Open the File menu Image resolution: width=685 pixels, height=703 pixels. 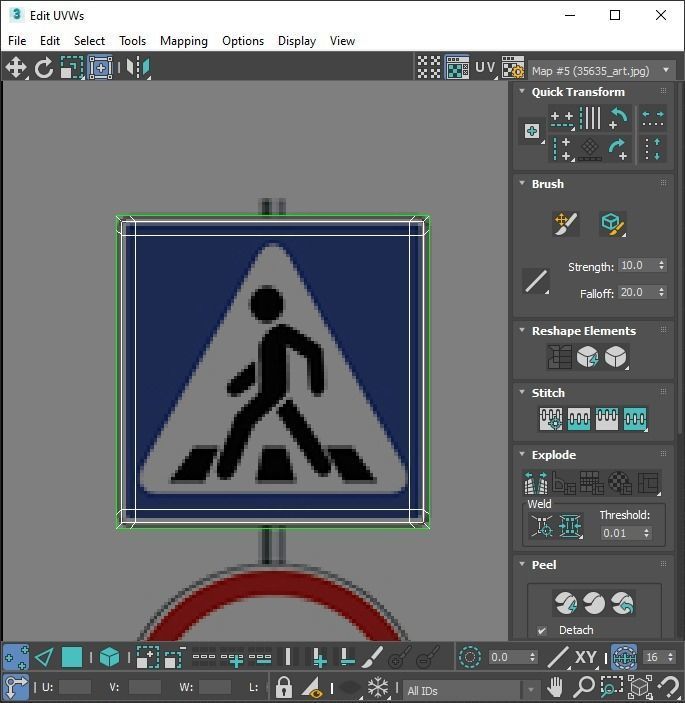tap(17, 41)
